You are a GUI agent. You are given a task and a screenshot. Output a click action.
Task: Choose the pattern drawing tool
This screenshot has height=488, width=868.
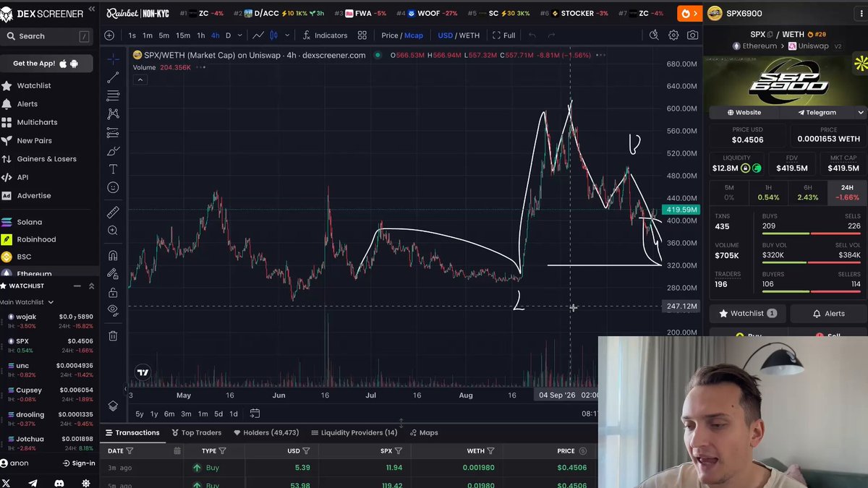coord(113,114)
